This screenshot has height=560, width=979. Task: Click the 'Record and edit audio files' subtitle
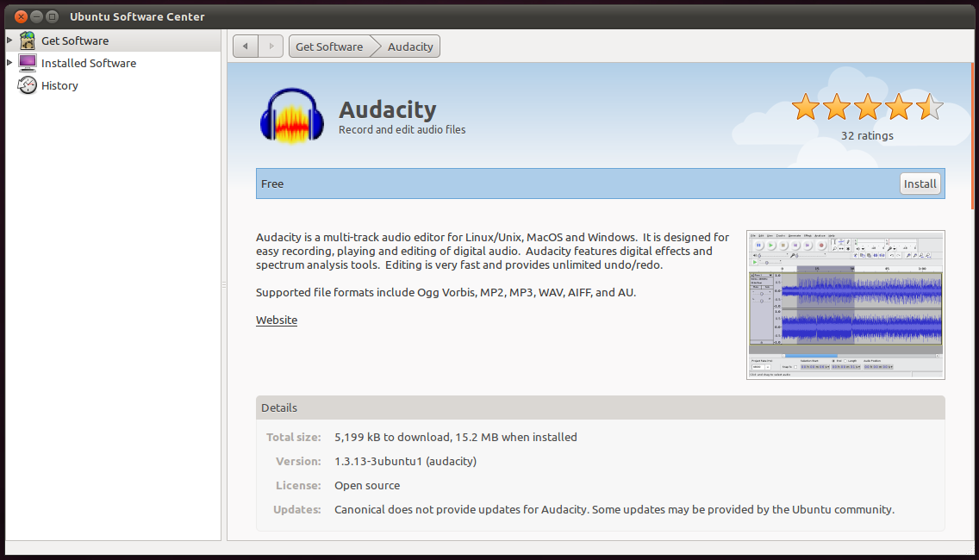[x=402, y=130]
